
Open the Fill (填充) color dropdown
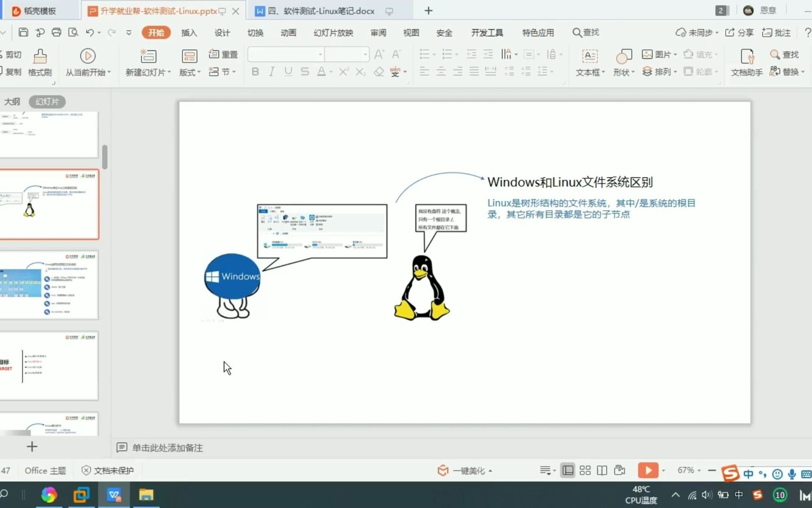click(x=700, y=54)
